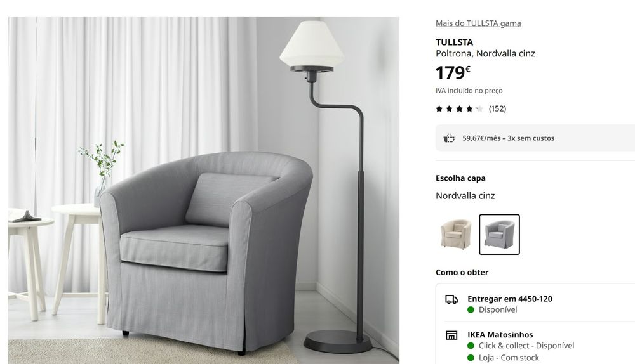Click the delivery truck icon
Image resolution: width=635 pixels, height=364 pixels.
pyautogui.click(x=451, y=299)
